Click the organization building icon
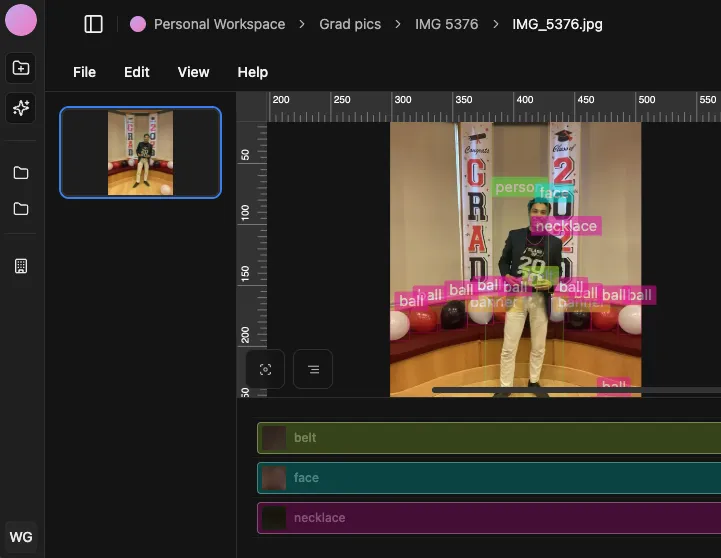The height and width of the screenshot is (558, 721). pyautogui.click(x=21, y=266)
